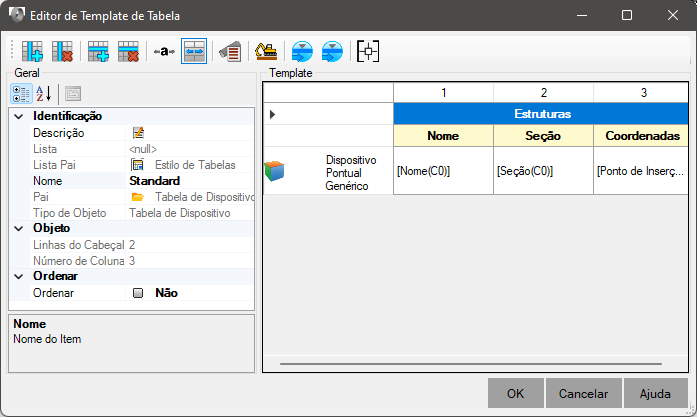Click the bulldozer toolbar icon

(x=266, y=52)
